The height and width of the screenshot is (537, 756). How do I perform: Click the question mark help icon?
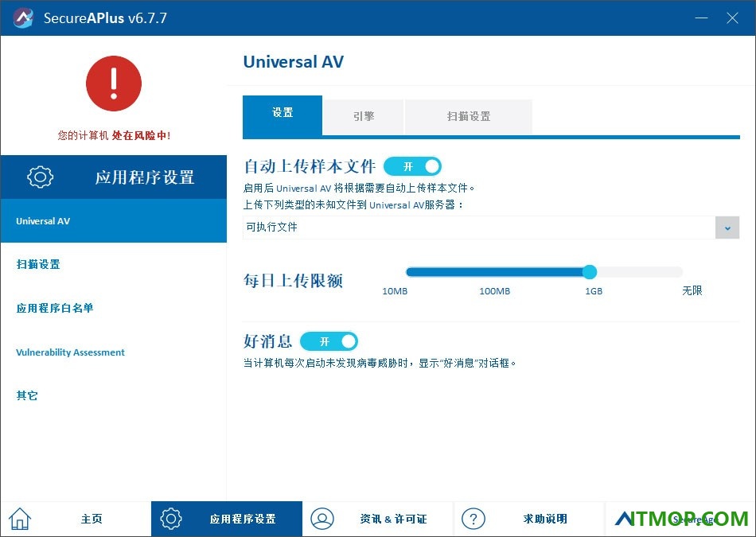point(473,519)
